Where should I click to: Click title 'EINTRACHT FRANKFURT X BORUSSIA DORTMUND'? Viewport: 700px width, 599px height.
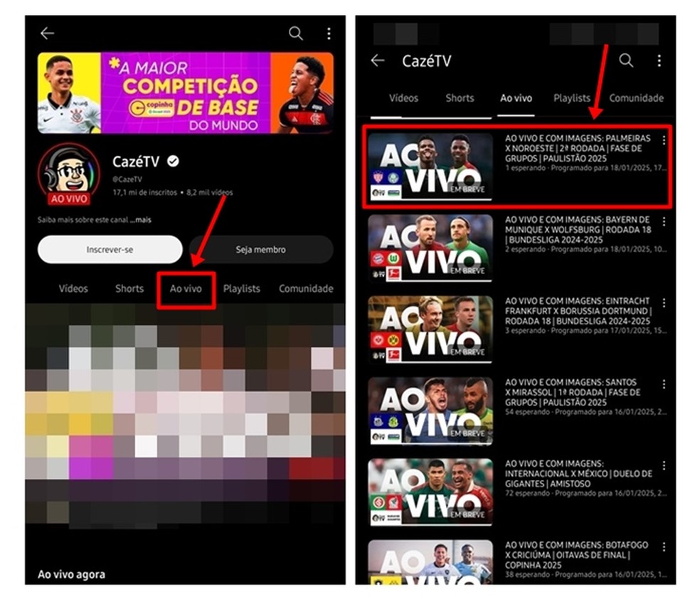[578, 311]
